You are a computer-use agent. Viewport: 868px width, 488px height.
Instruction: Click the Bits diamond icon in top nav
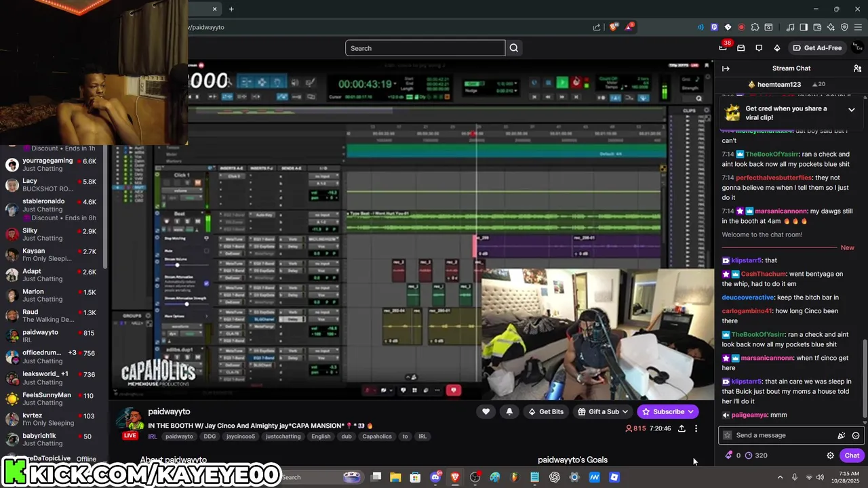[777, 48]
